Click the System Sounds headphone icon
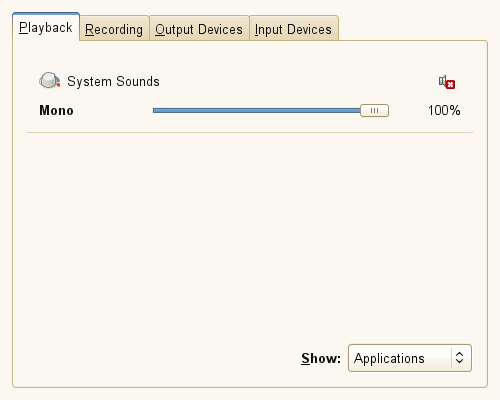Screen dimensions: 500x400 (x=49, y=81)
